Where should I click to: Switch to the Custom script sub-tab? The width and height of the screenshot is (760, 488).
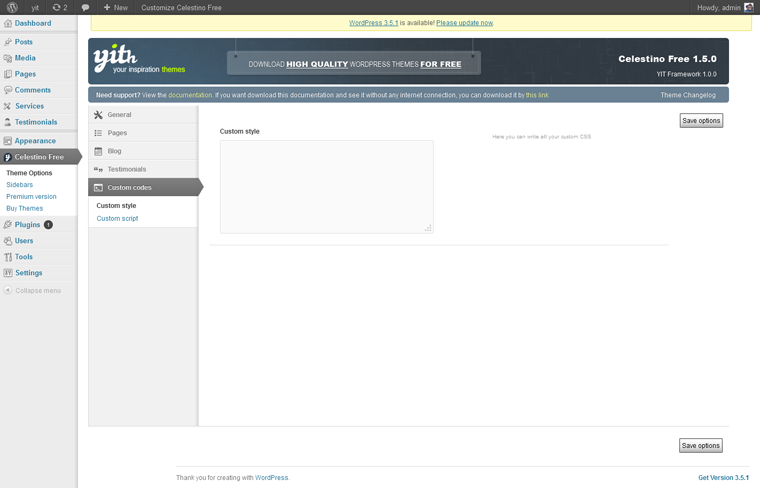(117, 219)
